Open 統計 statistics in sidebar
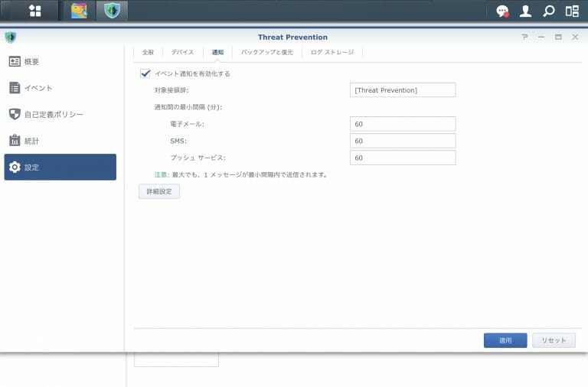 tap(60, 141)
